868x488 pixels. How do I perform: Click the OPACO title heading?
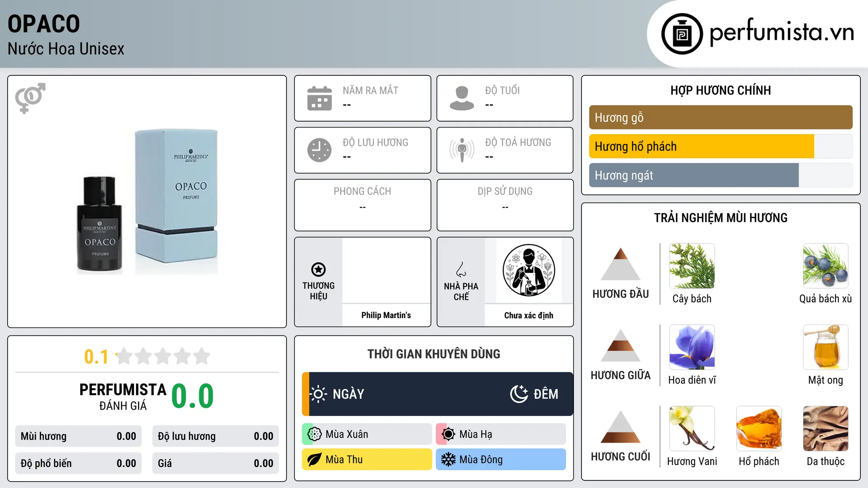44,24
